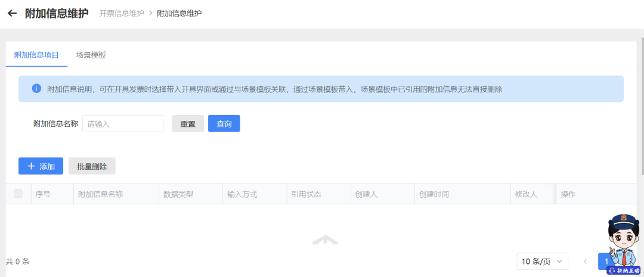
Task: Expand the 10 条/页 page size dropdown
Action: pyautogui.click(x=542, y=262)
